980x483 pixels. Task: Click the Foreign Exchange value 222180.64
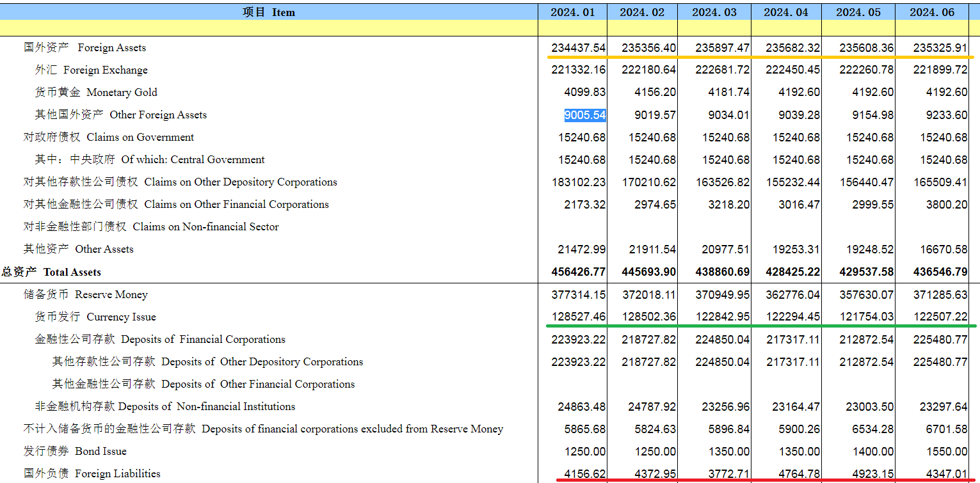point(649,70)
